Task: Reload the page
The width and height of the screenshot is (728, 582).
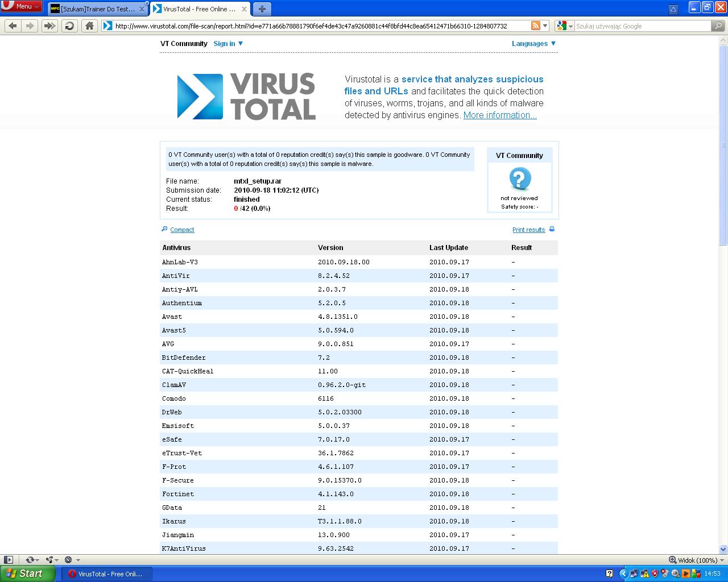Action: [x=69, y=26]
